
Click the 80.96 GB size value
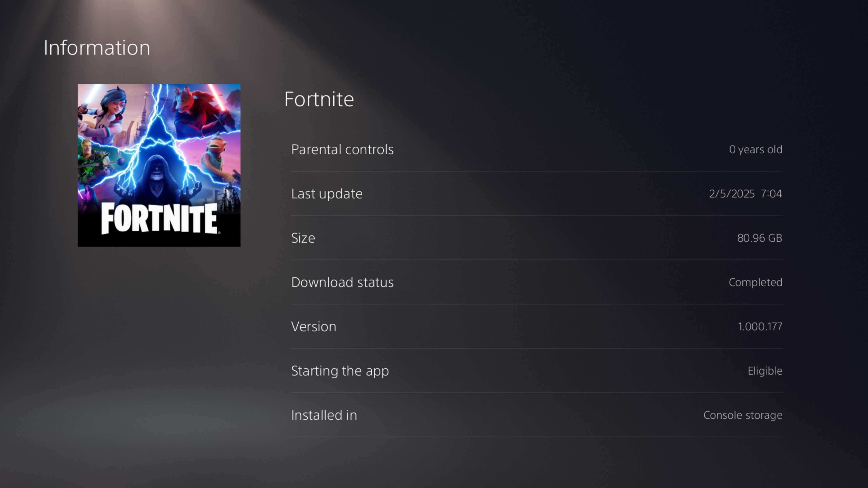(759, 238)
